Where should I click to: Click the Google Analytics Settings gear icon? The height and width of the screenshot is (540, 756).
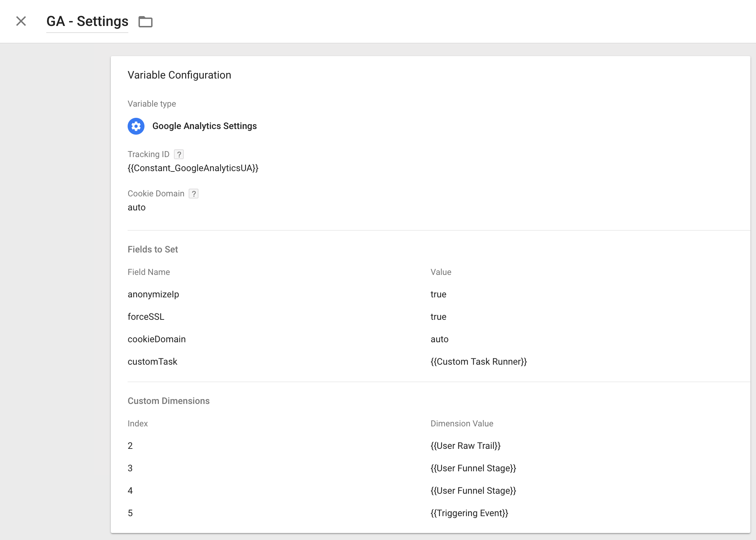pyautogui.click(x=136, y=126)
